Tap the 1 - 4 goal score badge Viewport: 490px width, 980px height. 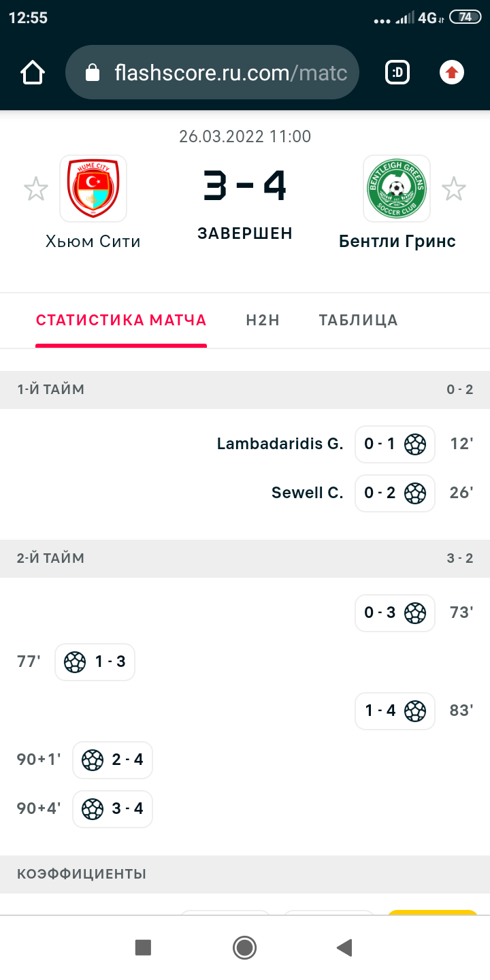[x=380, y=711]
